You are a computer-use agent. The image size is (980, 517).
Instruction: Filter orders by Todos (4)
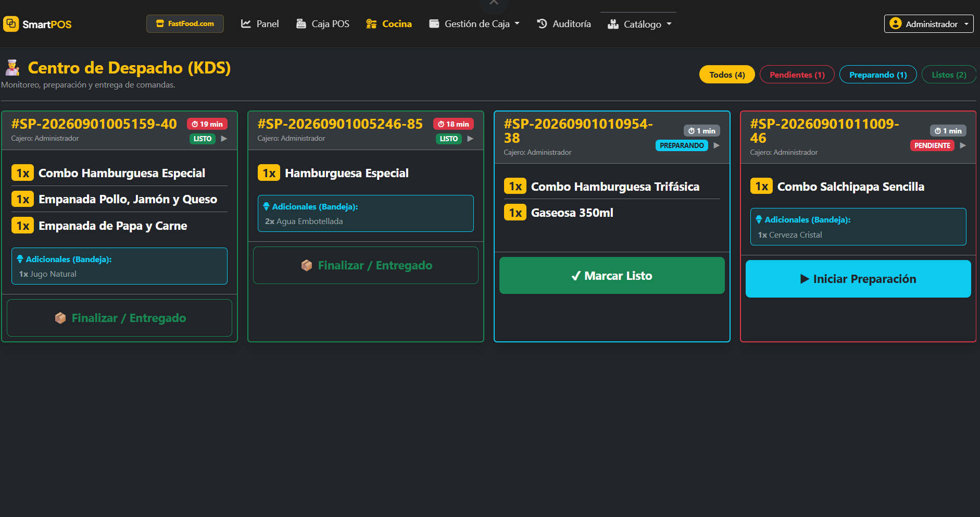pyautogui.click(x=727, y=75)
